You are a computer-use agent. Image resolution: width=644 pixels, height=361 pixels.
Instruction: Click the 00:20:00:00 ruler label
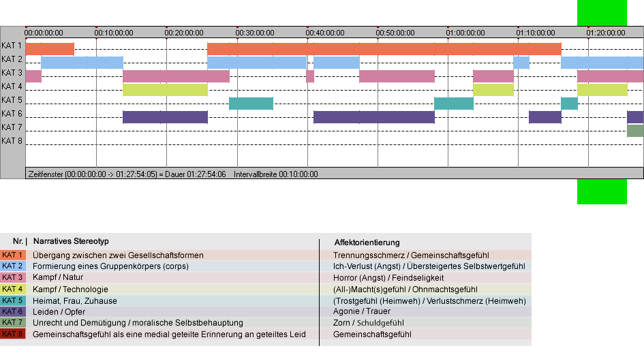click(184, 33)
